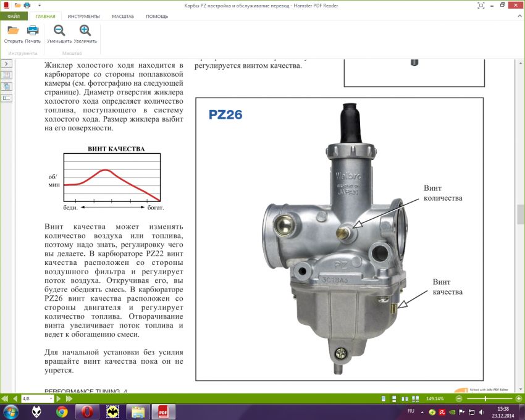This screenshot has width=525, height=420.
Task: Click network icon in system tray
Action: 472,413
